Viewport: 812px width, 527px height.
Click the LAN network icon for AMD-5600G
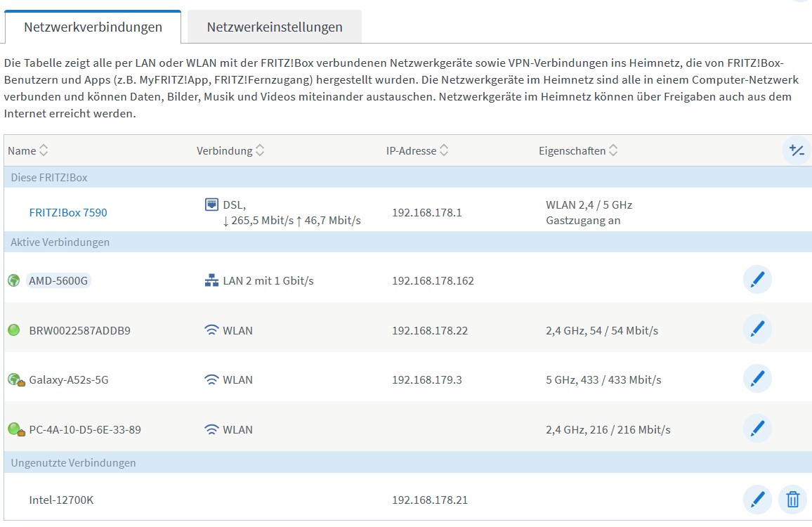(211, 281)
